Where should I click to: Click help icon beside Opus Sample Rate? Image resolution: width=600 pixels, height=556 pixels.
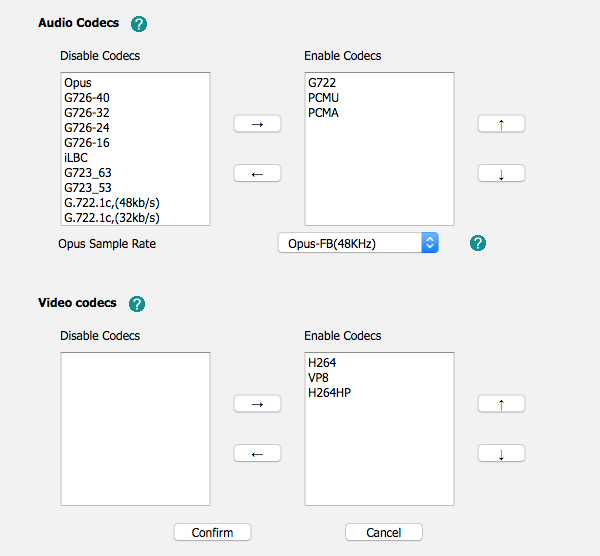(x=478, y=243)
